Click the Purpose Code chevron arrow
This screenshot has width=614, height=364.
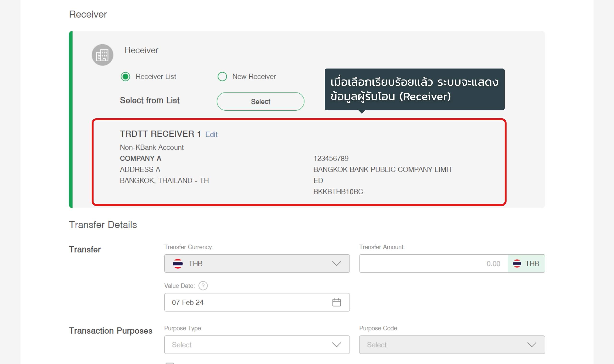click(x=531, y=345)
